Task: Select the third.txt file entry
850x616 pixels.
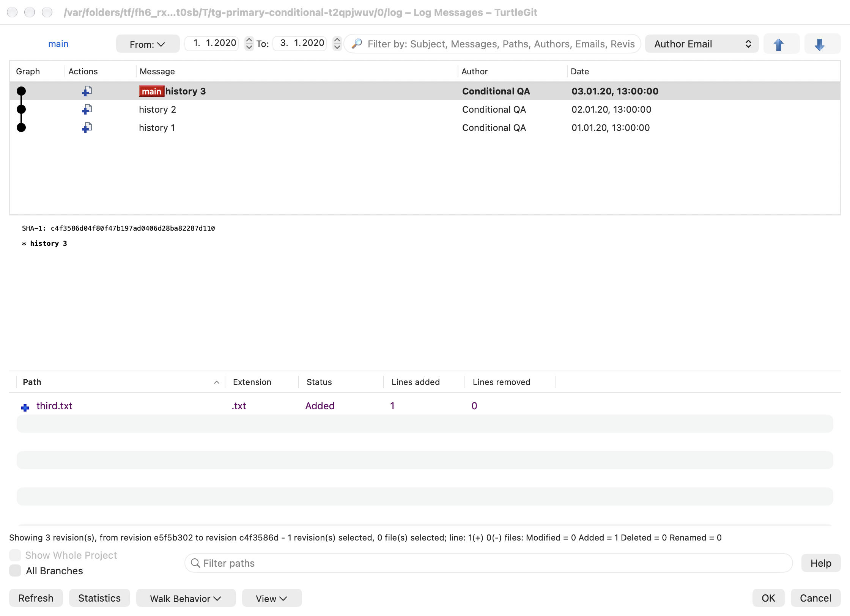Action: (x=425, y=406)
